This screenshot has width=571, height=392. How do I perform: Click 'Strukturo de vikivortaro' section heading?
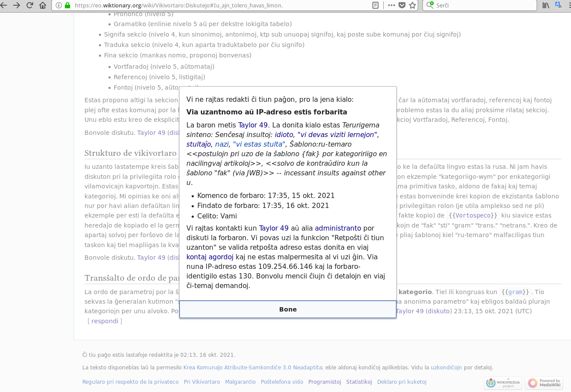tap(131, 153)
